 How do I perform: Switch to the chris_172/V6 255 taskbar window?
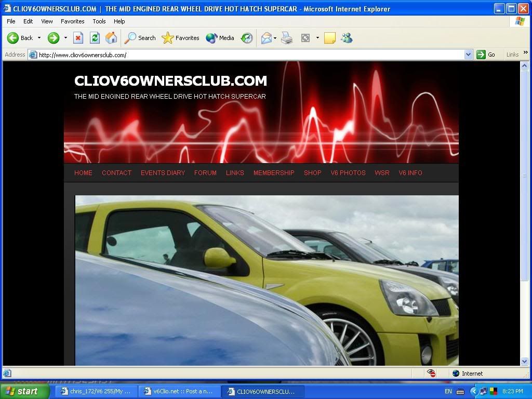tap(97, 392)
